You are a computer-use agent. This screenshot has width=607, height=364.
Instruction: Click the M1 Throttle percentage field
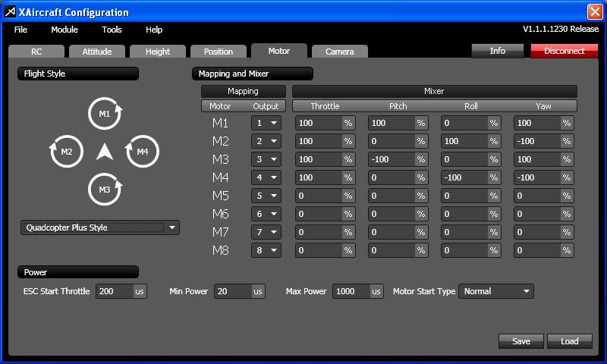click(326, 123)
